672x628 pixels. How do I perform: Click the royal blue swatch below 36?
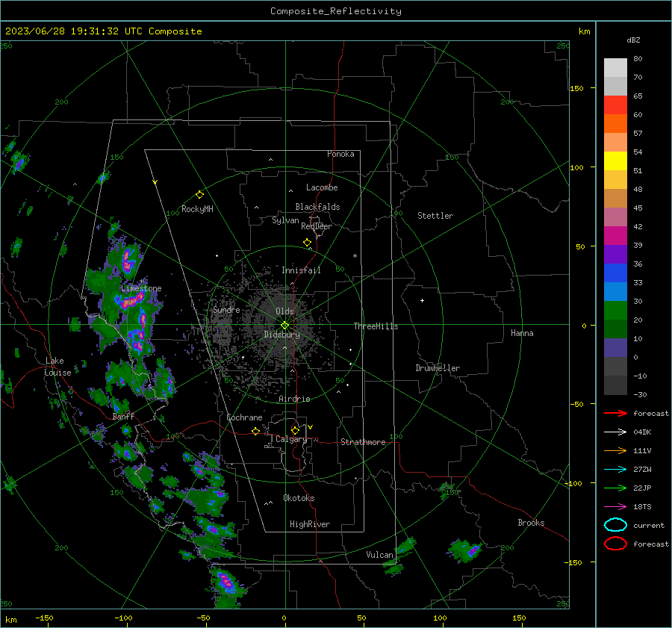tap(615, 273)
